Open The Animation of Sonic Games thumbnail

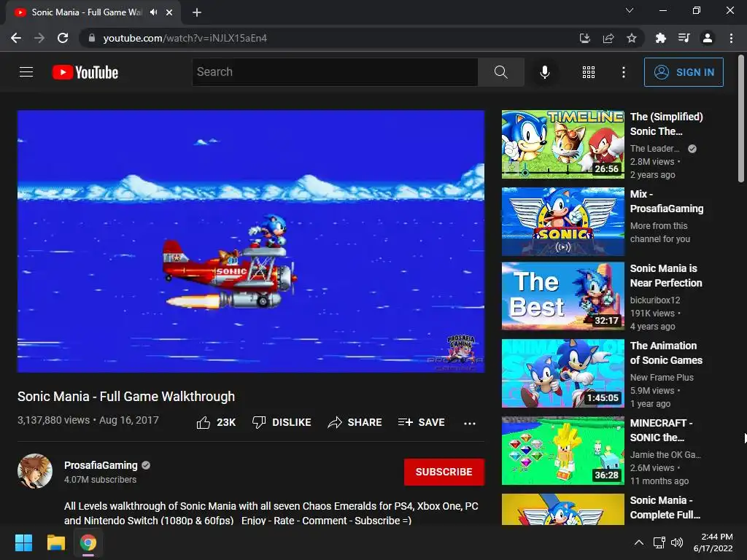point(562,373)
